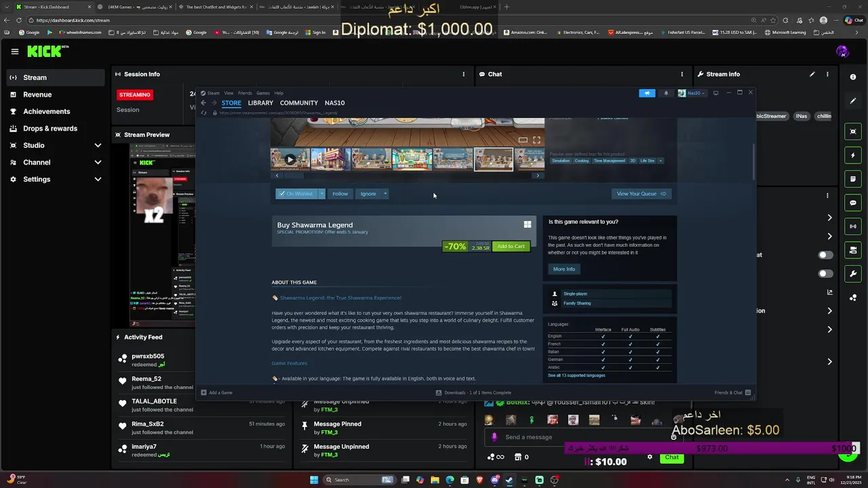Add Shawarma Legend to cart

click(x=511, y=246)
